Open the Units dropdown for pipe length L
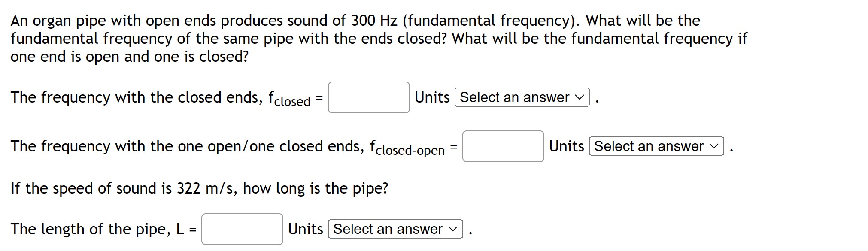 click(395, 229)
